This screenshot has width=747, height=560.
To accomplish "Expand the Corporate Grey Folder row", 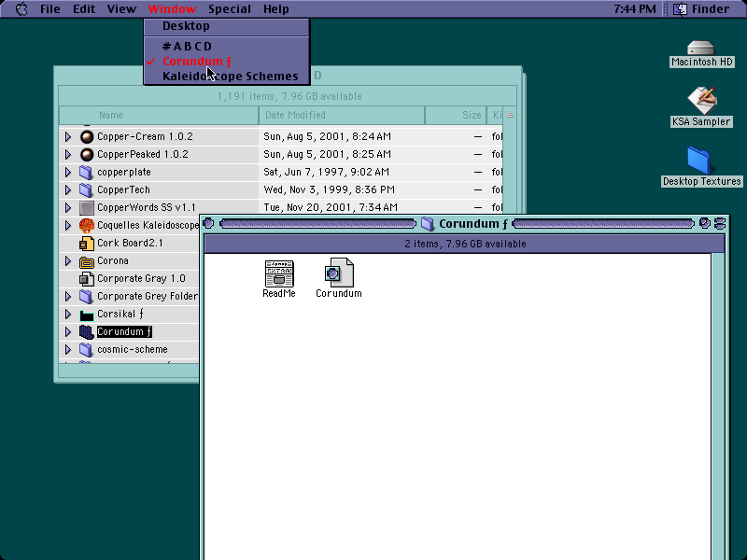I will pos(68,296).
